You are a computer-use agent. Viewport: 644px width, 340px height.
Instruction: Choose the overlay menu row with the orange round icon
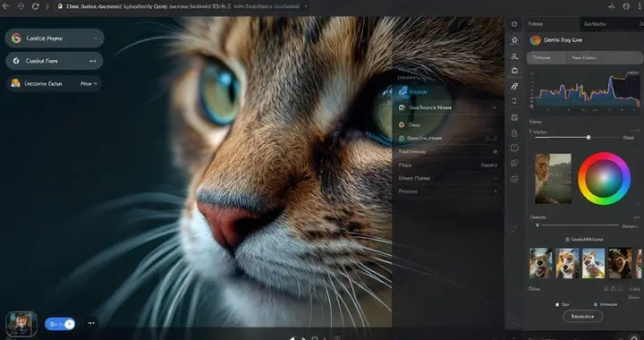[x=448, y=125]
